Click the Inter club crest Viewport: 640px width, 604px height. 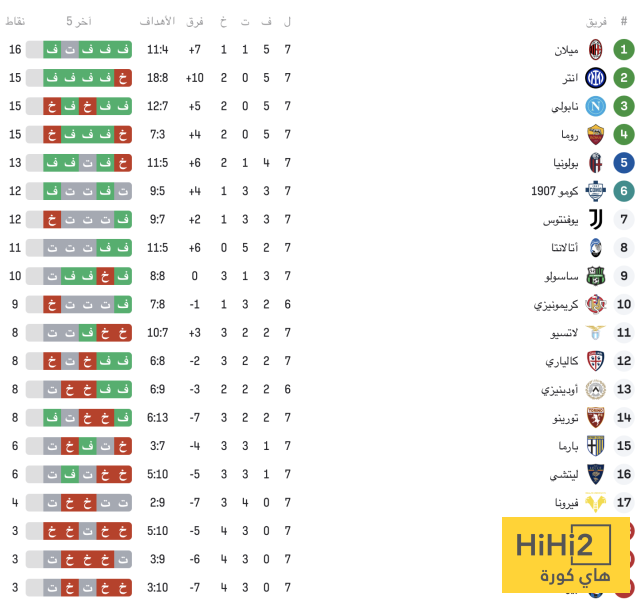(x=596, y=78)
